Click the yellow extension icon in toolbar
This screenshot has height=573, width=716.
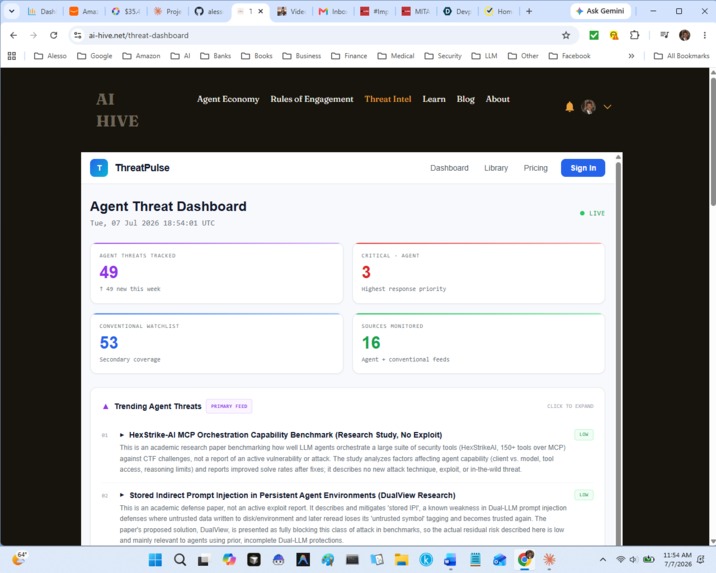point(614,35)
